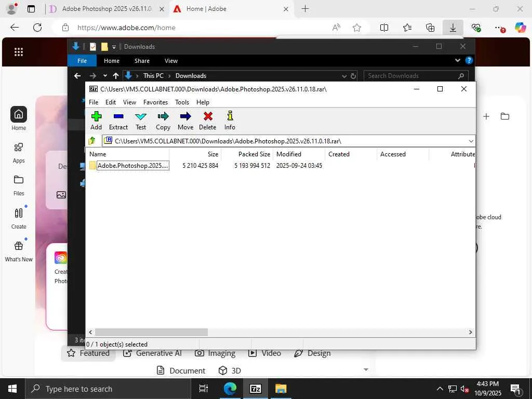Switch to Adobe Photoshop 2025 browser tab
Screen dimensions: 532x399
tap(106, 9)
